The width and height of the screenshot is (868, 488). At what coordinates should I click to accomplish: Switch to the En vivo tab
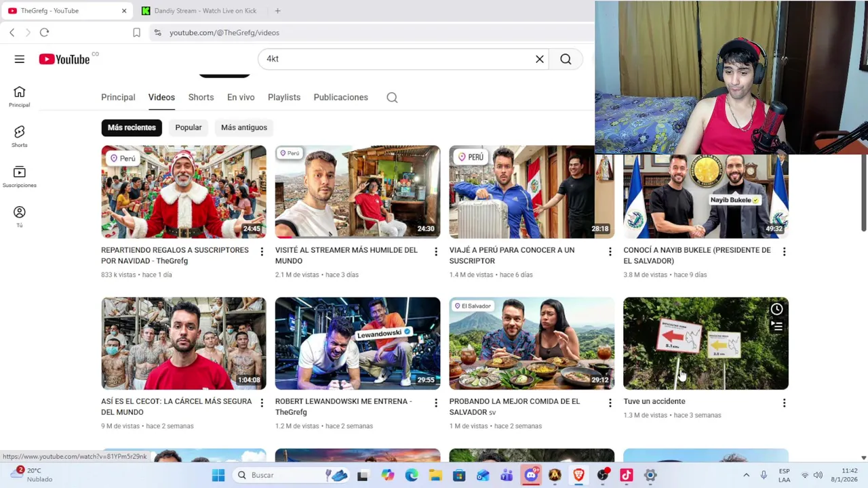pos(241,98)
